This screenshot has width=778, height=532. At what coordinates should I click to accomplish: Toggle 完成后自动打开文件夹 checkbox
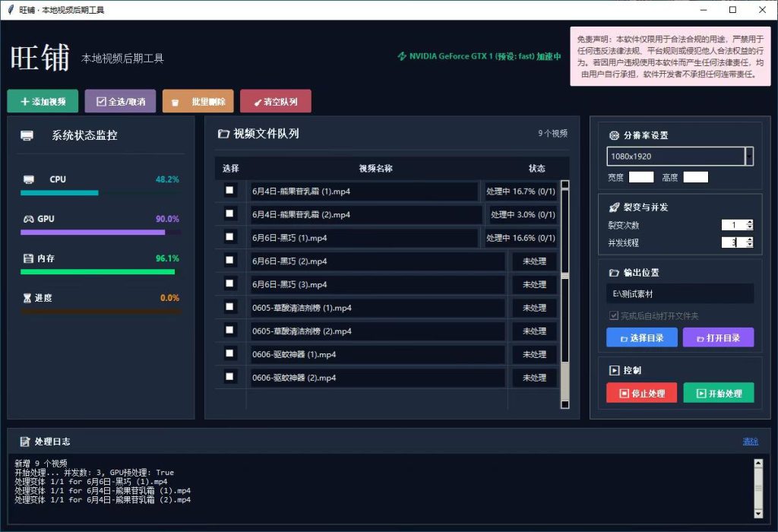point(614,315)
